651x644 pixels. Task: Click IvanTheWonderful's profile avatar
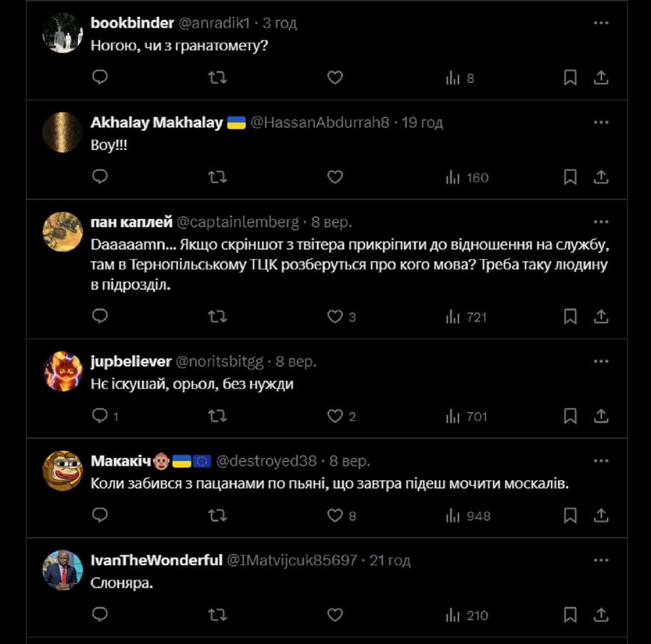pos(63,570)
